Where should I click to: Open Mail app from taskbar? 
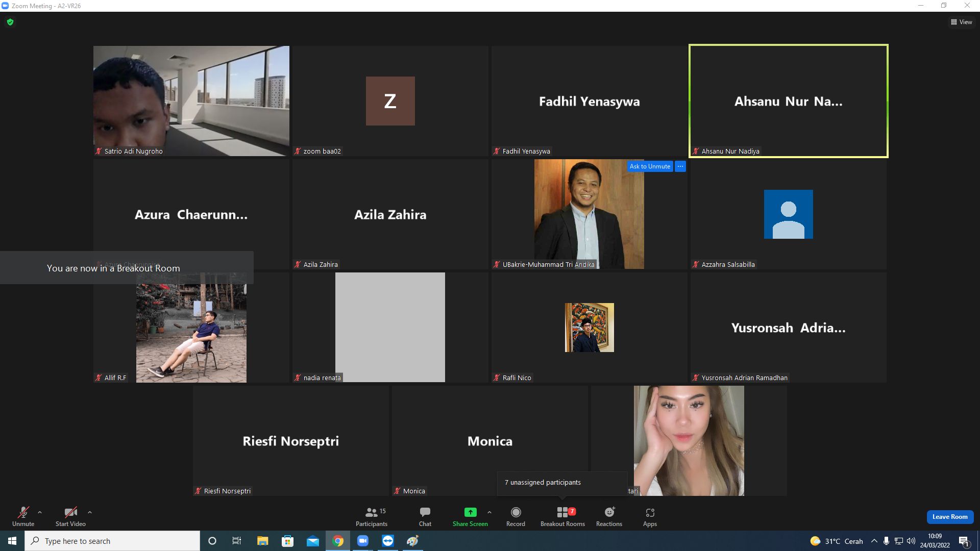[313, 541]
